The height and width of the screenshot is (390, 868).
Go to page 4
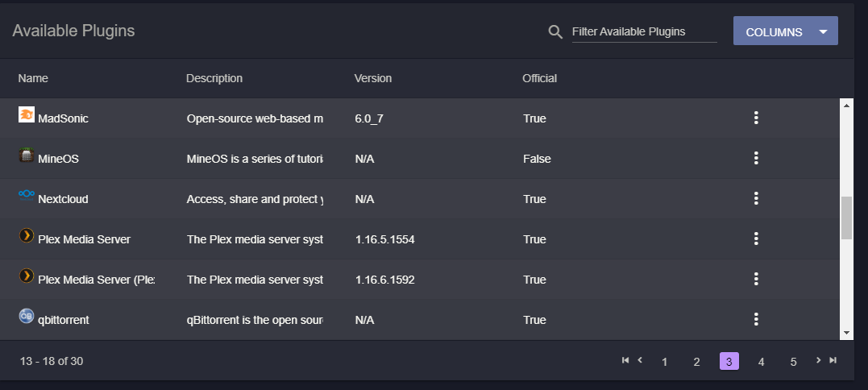pos(761,362)
